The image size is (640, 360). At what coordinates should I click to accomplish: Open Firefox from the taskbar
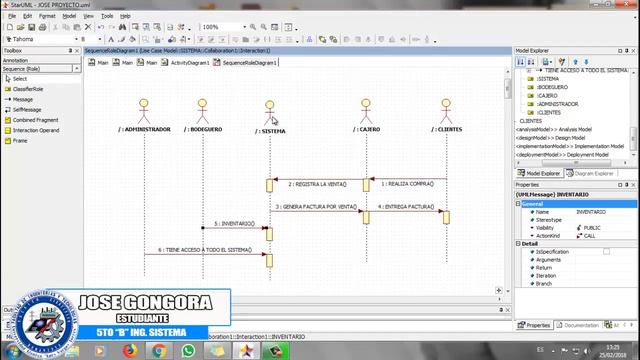[x=130, y=351]
